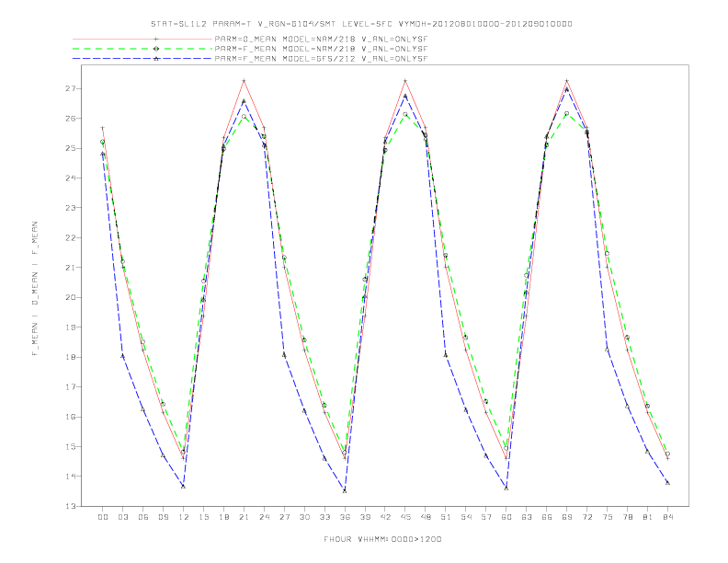Click y-axis tick label 16
This screenshot has width=728, height=563.
click(x=71, y=417)
